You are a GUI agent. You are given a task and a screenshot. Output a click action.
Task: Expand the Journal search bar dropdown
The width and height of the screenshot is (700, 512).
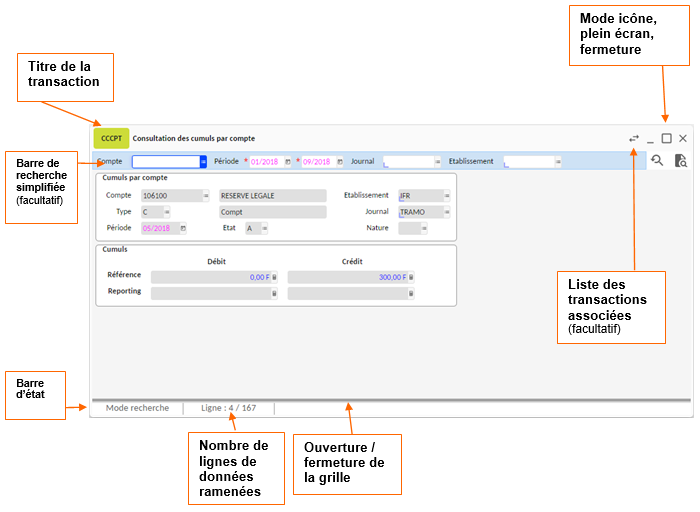[438, 161]
